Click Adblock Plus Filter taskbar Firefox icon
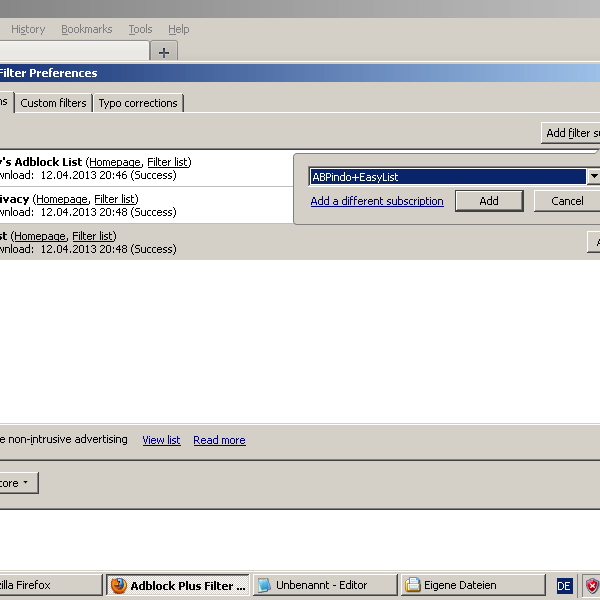 (x=118, y=585)
